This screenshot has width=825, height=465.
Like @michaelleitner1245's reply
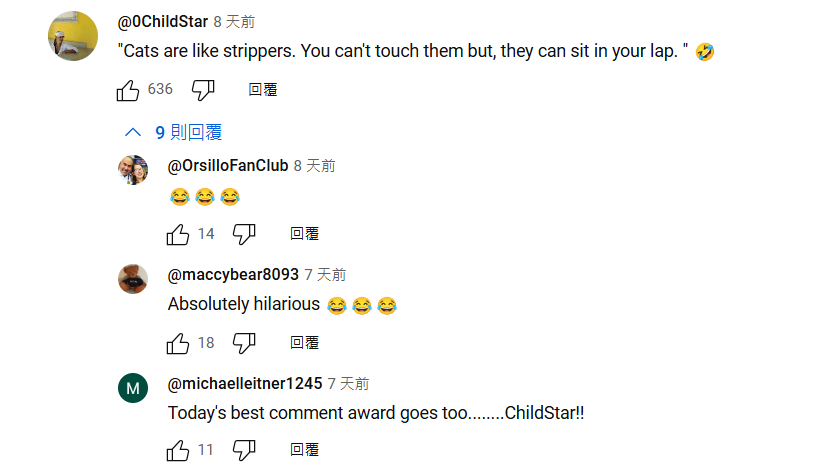click(x=178, y=450)
